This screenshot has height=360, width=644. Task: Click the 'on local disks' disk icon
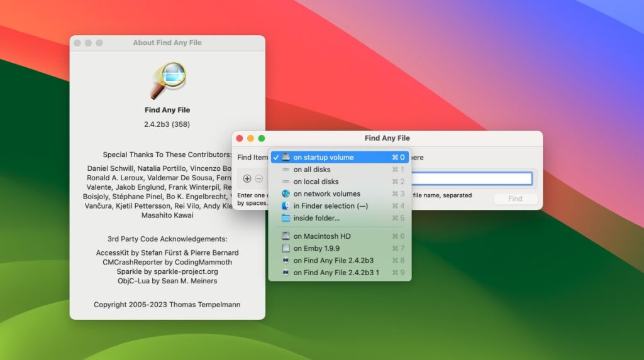pyautogui.click(x=286, y=182)
